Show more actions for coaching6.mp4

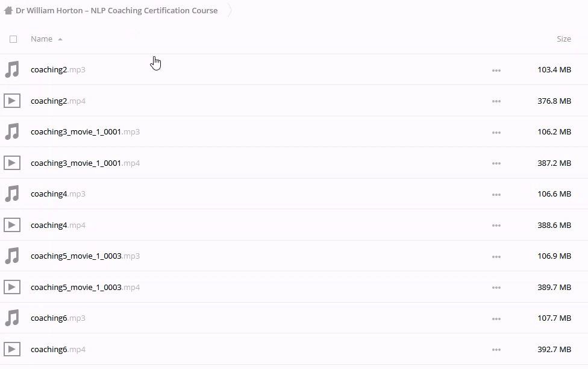click(x=496, y=350)
